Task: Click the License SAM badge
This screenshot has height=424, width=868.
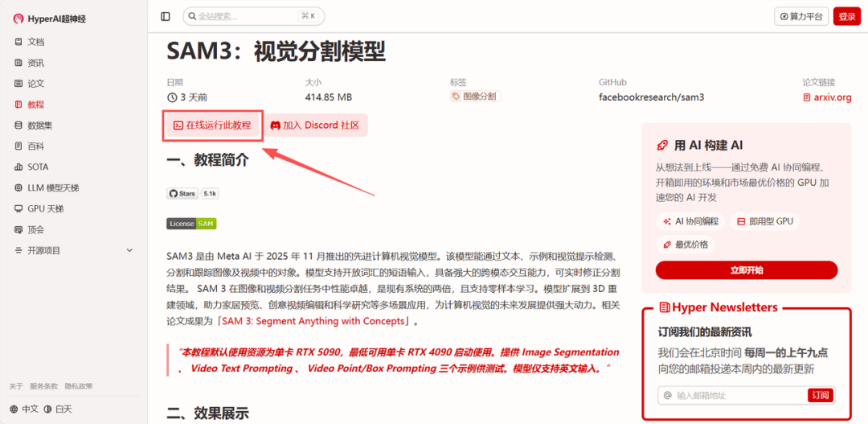Action: (191, 224)
